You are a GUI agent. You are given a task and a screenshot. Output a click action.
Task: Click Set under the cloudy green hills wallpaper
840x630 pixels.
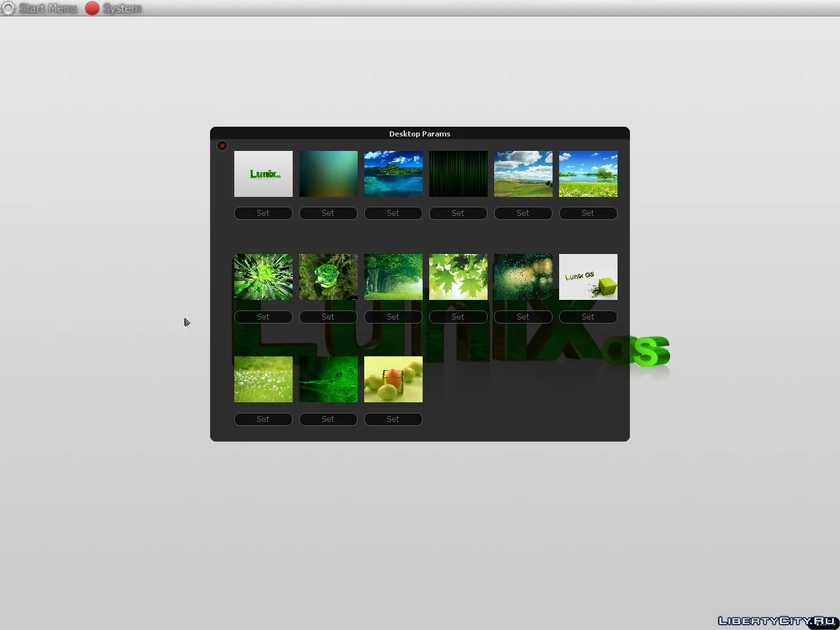(523, 213)
